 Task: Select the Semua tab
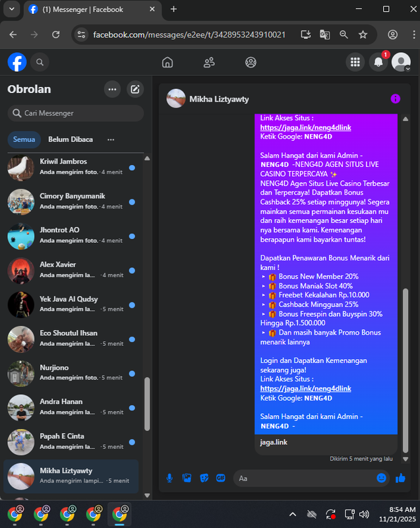[x=24, y=139]
